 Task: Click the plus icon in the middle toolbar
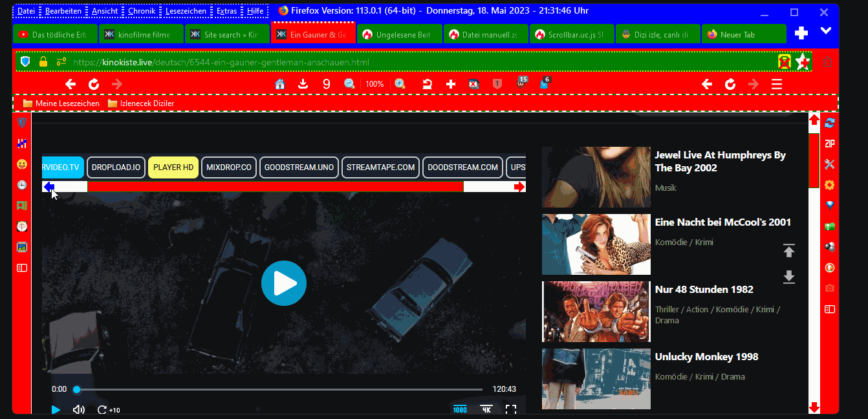pos(451,84)
